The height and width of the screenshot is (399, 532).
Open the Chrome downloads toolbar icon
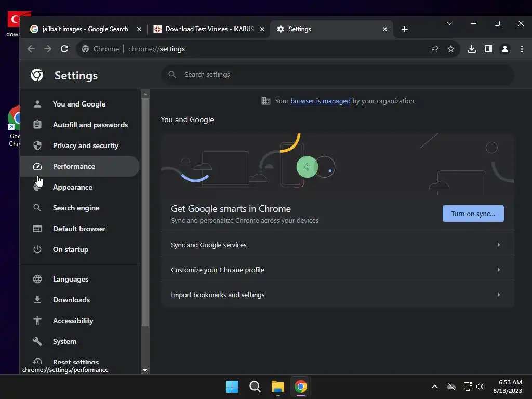[472, 49]
